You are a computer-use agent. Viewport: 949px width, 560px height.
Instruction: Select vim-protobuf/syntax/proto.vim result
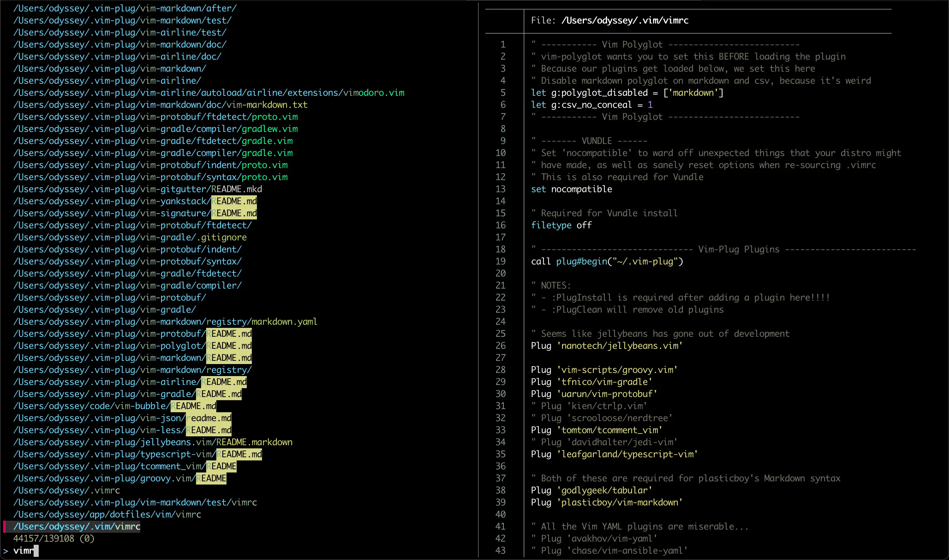[x=150, y=176]
